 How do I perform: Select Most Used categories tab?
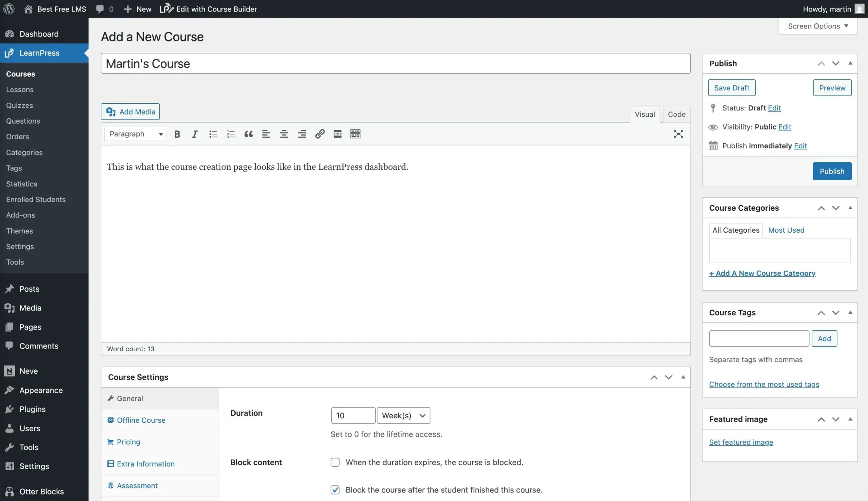click(x=786, y=230)
